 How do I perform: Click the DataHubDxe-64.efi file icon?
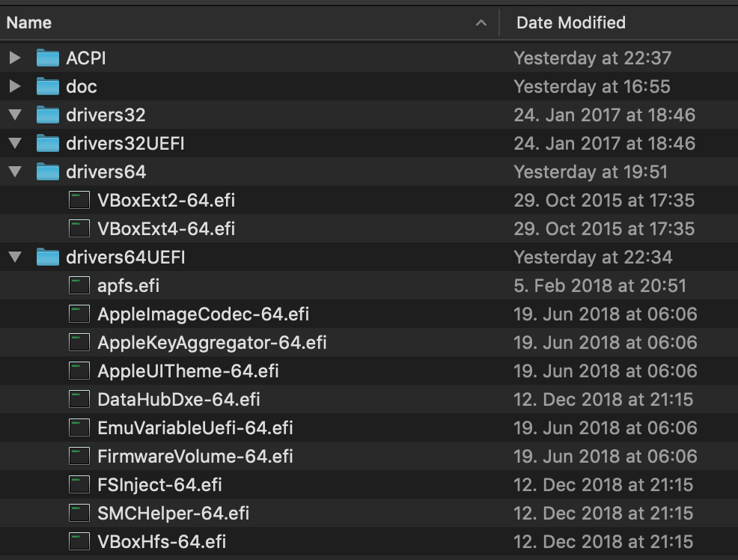(79, 399)
